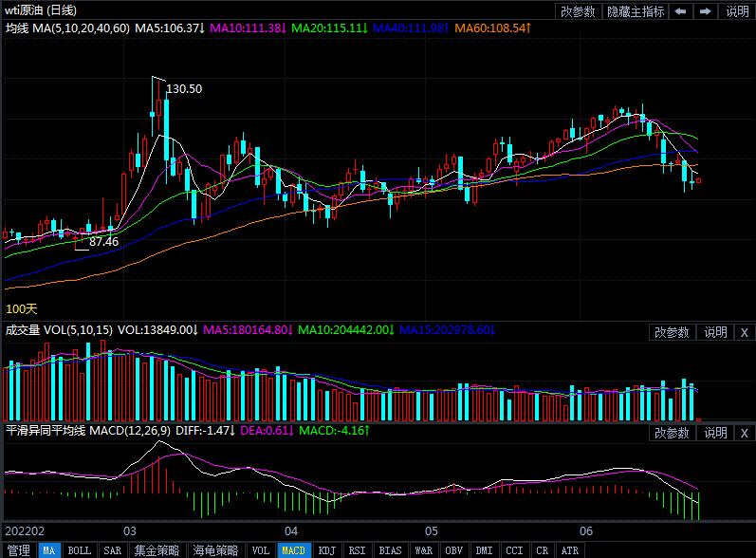Click the volume MA15:202978.60 label
The height and width of the screenshot is (558, 756).
(447, 330)
